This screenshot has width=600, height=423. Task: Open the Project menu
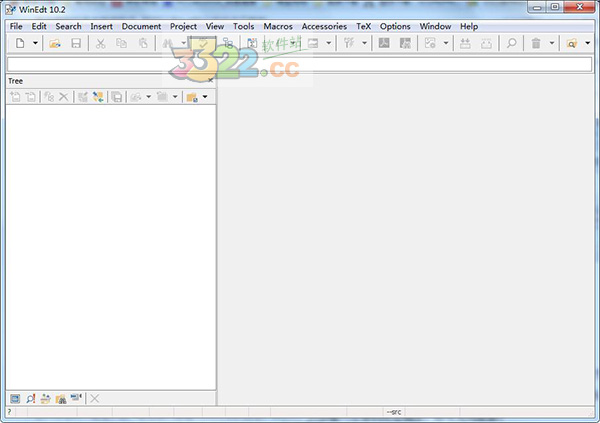[x=183, y=26]
